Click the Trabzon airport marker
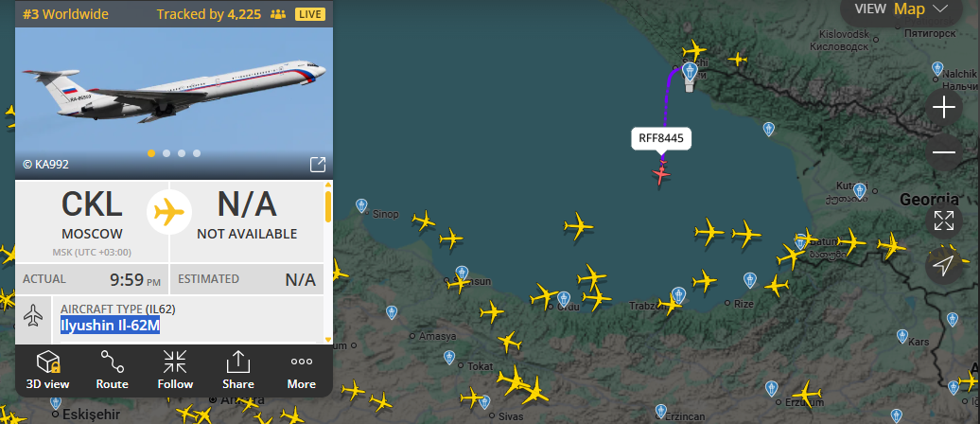Viewport: 980px width, 424px height. point(679,295)
